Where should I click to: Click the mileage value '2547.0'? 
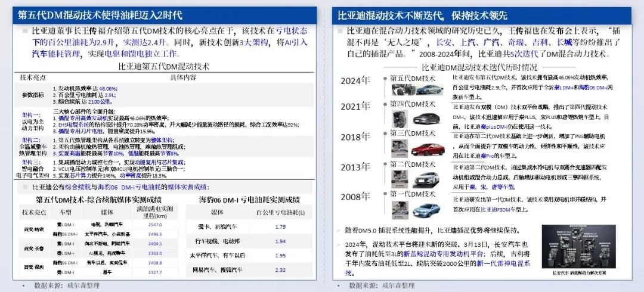click(155, 225)
